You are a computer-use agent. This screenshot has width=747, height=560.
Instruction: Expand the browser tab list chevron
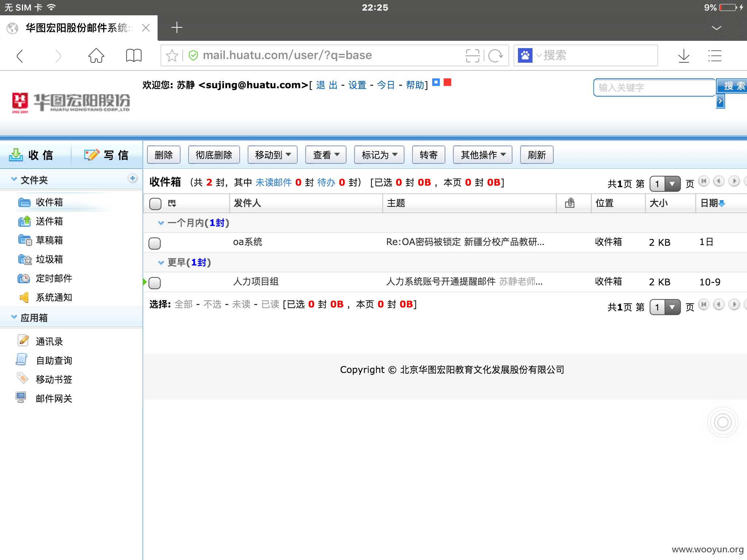click(717, 28)
